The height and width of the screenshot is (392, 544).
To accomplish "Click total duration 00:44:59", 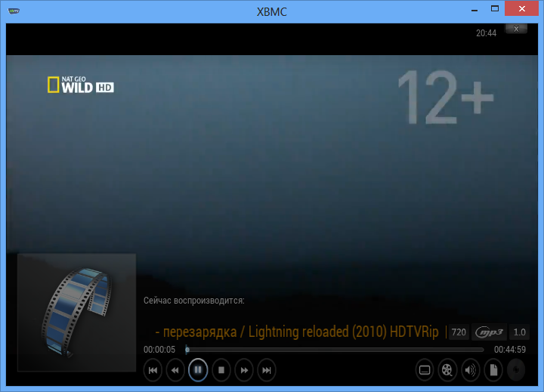I will pos(510,350).
